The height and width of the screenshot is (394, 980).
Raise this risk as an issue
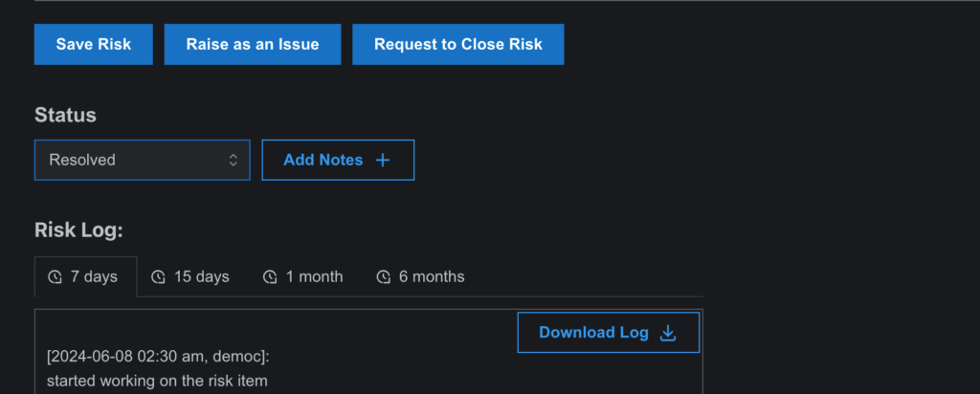click(x=253, y=44)
